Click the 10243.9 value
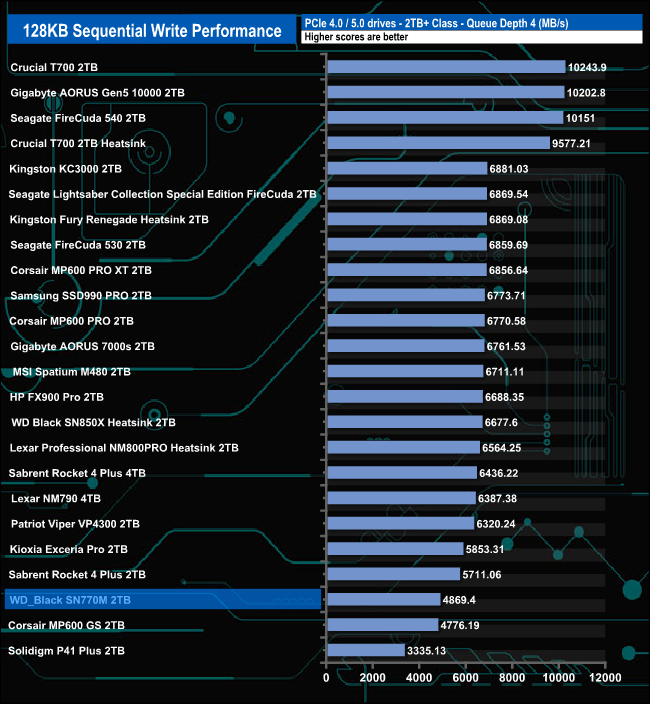The width and height of the screenshot is (650, 704). click(x=587, y=67)
